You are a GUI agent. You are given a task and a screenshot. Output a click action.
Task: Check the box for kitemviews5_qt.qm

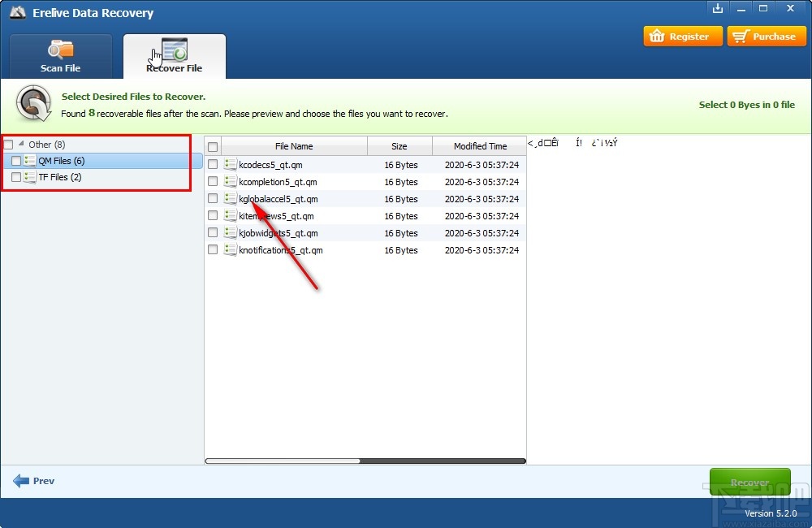click(x=213, y=215)
